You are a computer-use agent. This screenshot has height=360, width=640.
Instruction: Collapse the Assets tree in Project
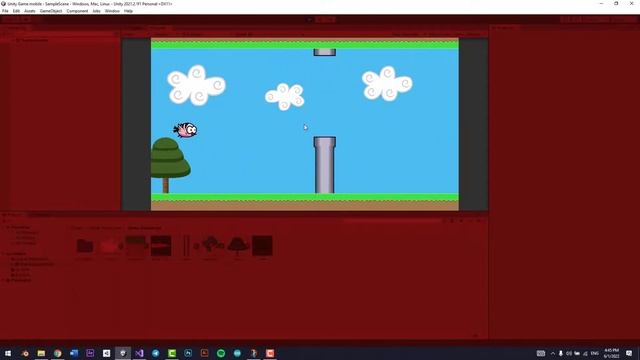point(4,253)
